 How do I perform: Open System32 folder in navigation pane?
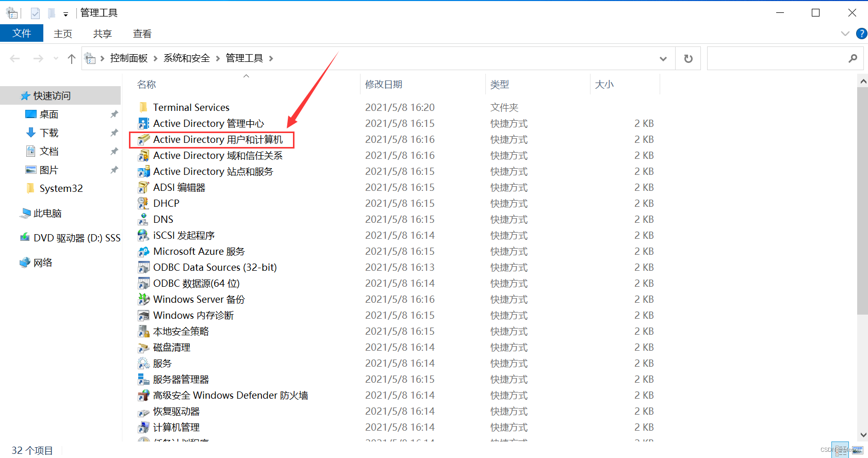tap(60, 188)
